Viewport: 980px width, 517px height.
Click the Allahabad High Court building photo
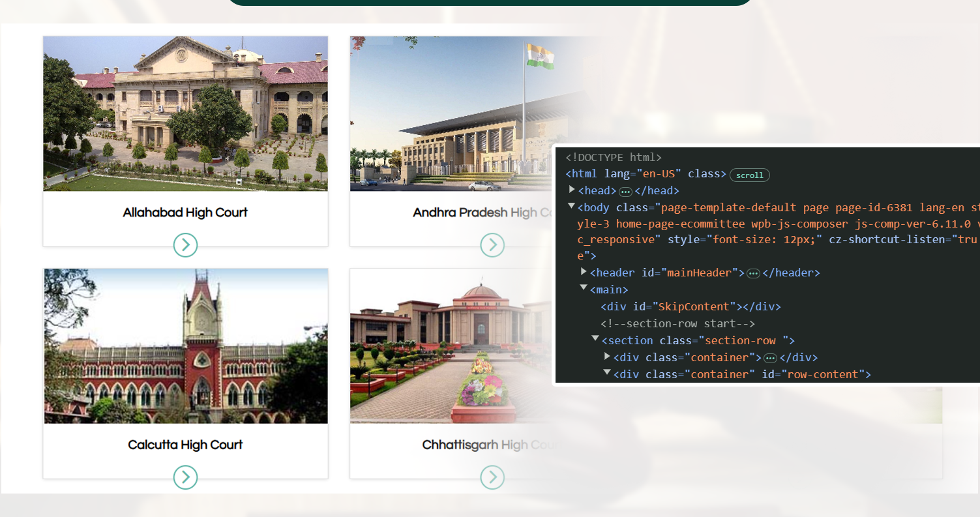[185, 113]
